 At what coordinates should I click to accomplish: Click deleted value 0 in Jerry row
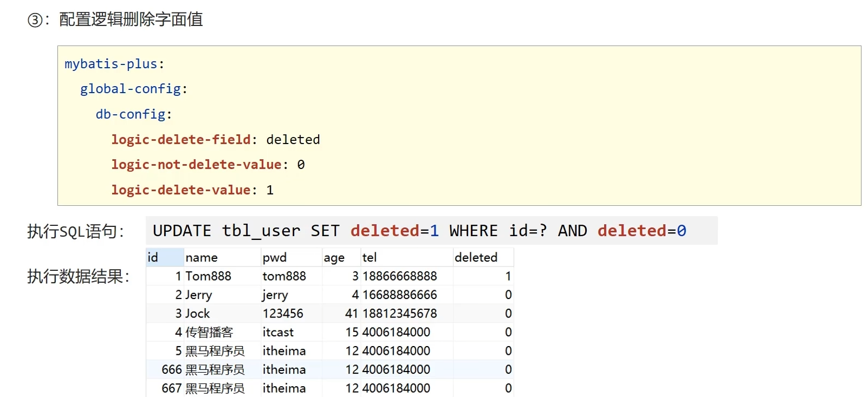[483, 295]
